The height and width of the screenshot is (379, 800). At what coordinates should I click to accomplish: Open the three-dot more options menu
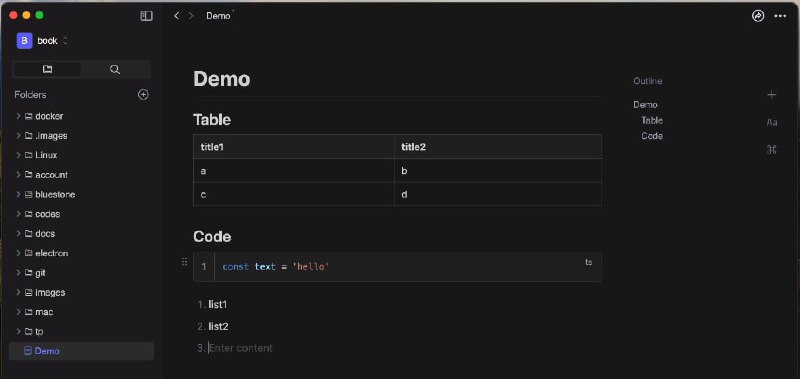[780, 16]
